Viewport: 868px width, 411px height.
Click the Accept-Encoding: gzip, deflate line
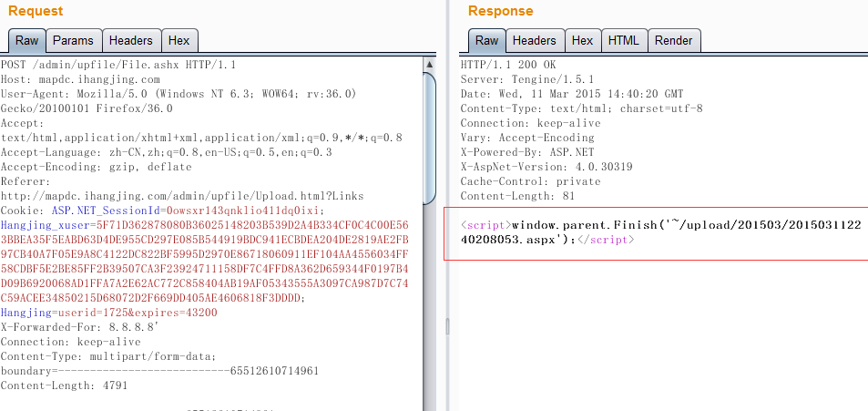point(97,167)
